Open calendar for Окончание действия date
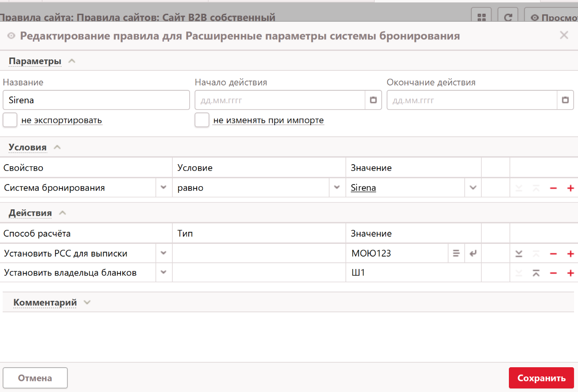Image resolution: width=578 pixels, height=392 pixels. pos(565,100)
